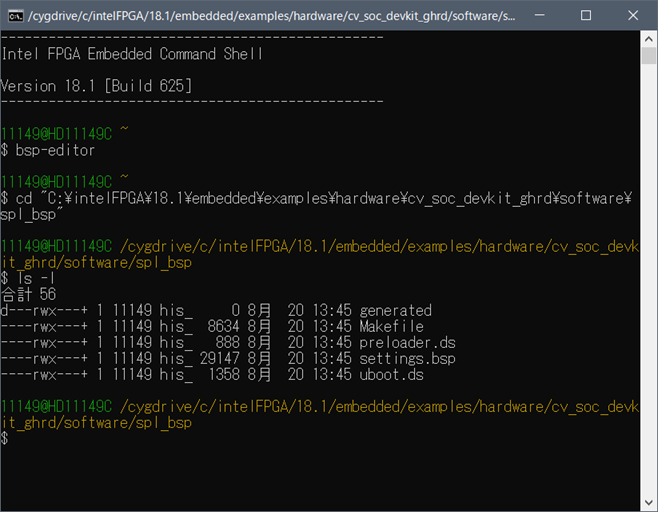Image resolution: width=658 pixels, height=512 pixels.
Task: Minimize the Embedded Command Shell window
Action: (539, 16)
